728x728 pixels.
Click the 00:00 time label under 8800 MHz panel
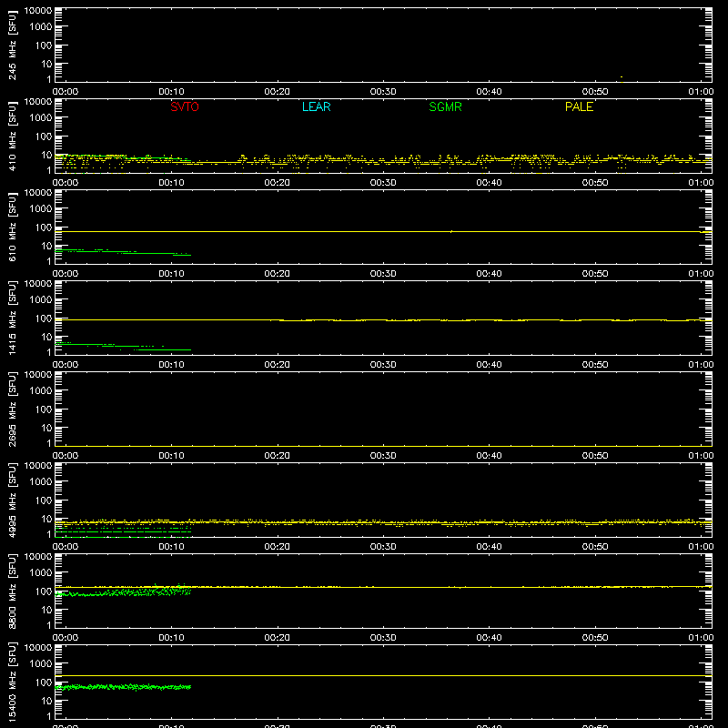click(66, 638)
